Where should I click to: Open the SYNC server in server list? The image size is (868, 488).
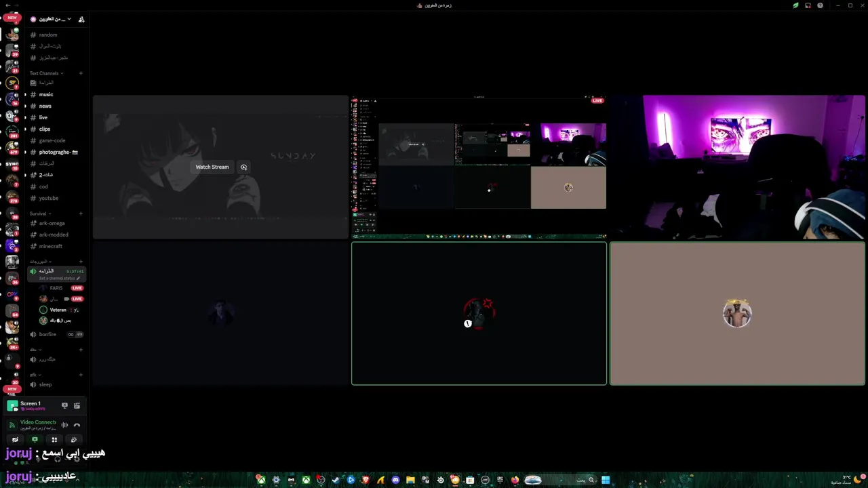click(12, 164)
